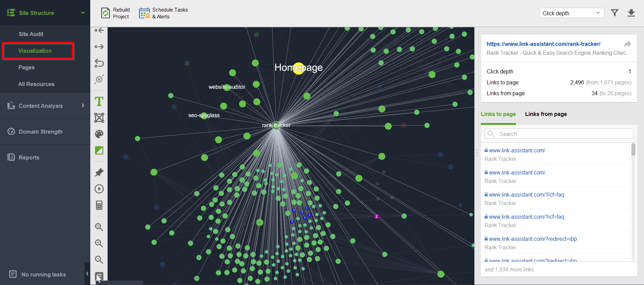Click the page title "Rank Tracker - Quick & Easy..."
Image resolution: width=644 pixels, height=285 pixels.
coord(558,53)
